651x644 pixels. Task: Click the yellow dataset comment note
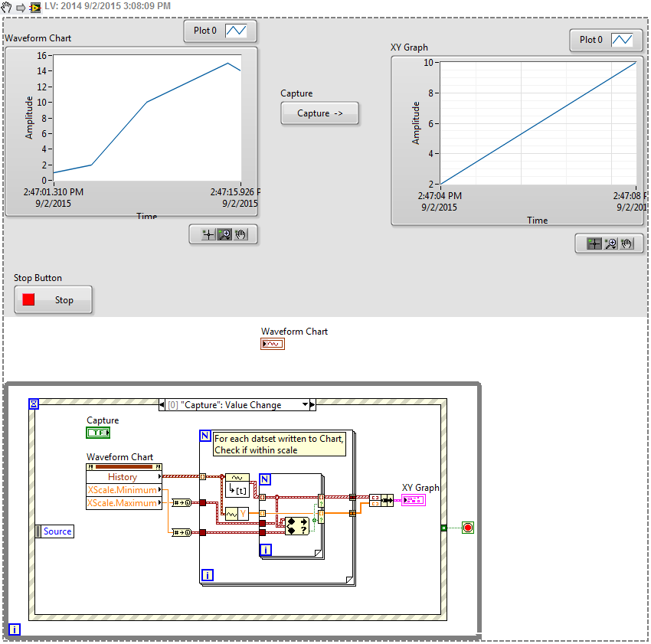point(279,444)
